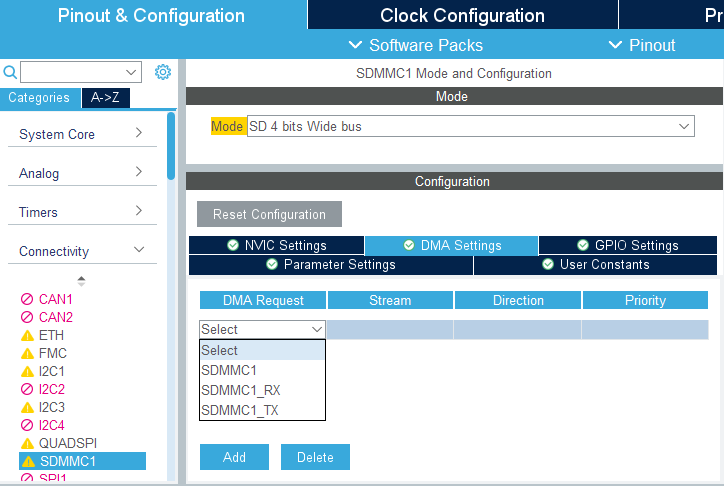The height and width of the screenshot is (491, 724).
Task: Click the Mode section header bar
Action: pos(454,96)
